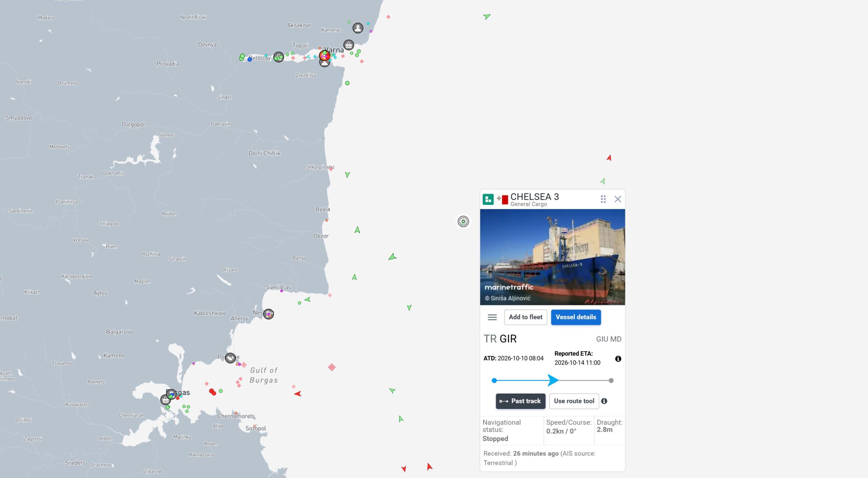868x478 pixels.
Task: Click the red vessel arrow near Gulf of Burgas
Action: pyautogui.click(x=298, y=394)
